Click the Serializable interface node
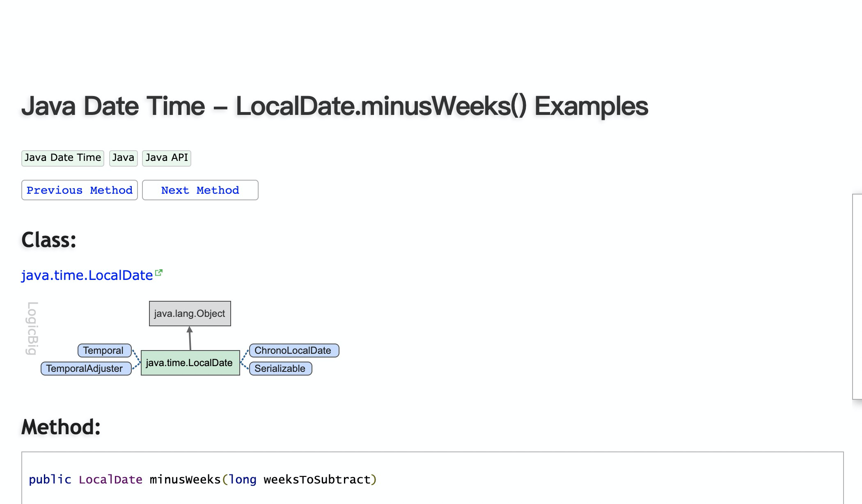 (x=280, y=369)
